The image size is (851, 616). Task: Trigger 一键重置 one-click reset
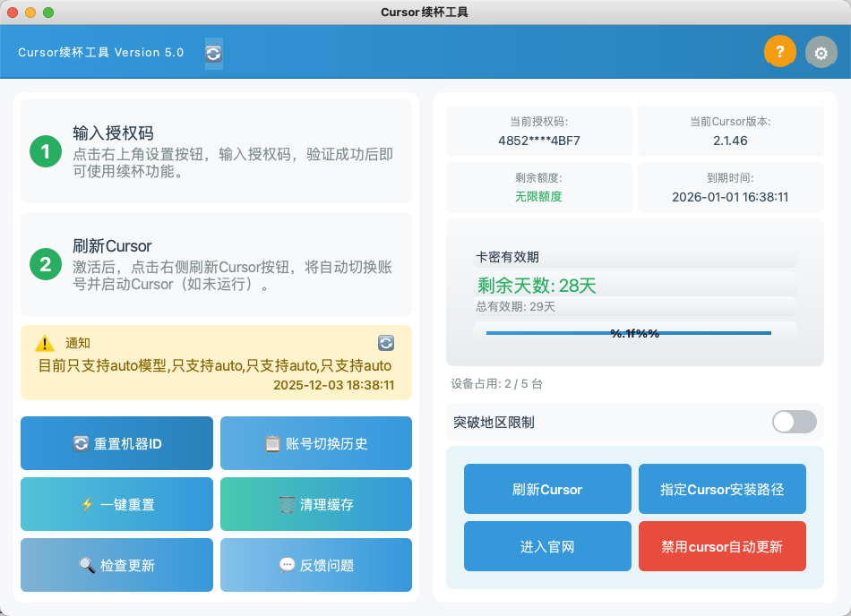pyautogui.click(x=116, y=504)
